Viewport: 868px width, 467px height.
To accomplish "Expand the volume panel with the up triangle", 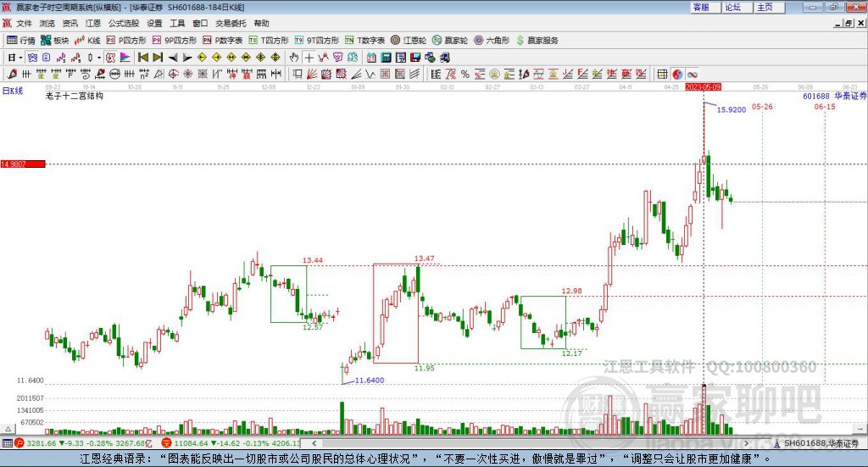I will tap(8, 429).
